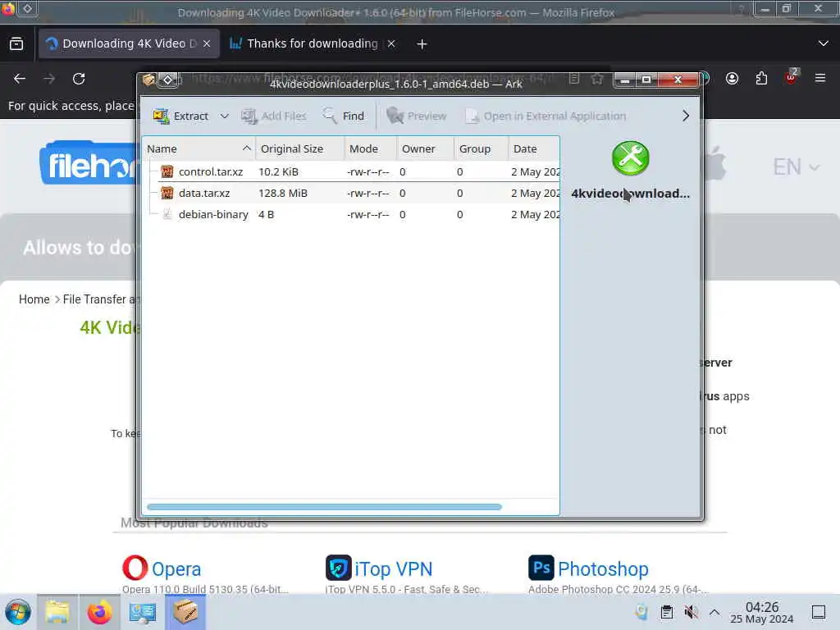Click the iTop VPN shield icon
840x630 pixels.
(x=339, y=568)
